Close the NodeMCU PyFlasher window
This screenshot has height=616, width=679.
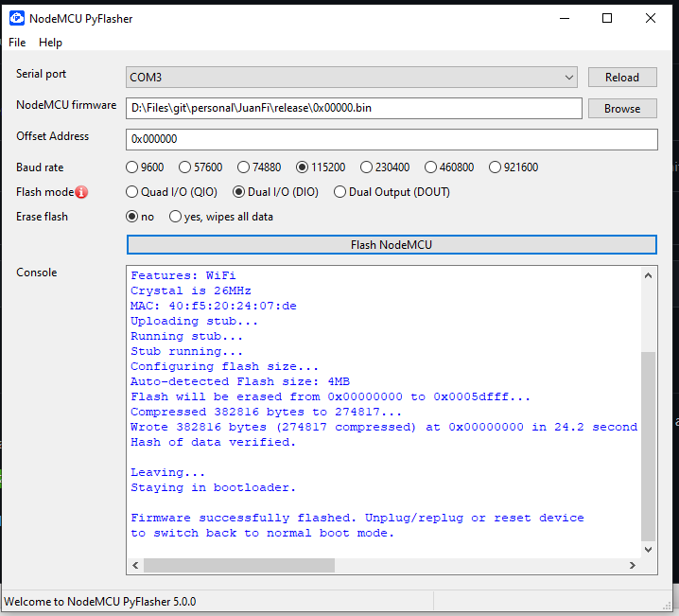pos(651,18)
